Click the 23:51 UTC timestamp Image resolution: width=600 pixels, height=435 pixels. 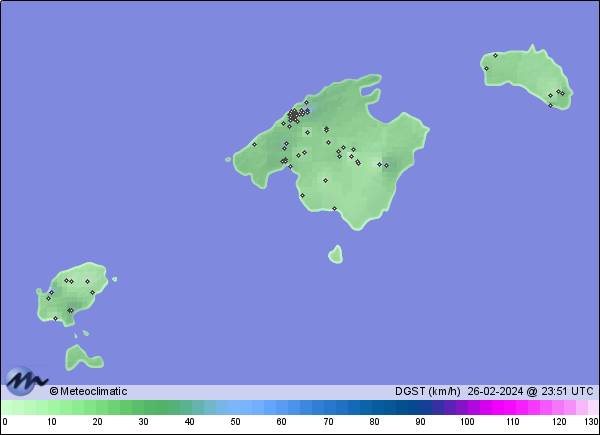click(566, 391)
